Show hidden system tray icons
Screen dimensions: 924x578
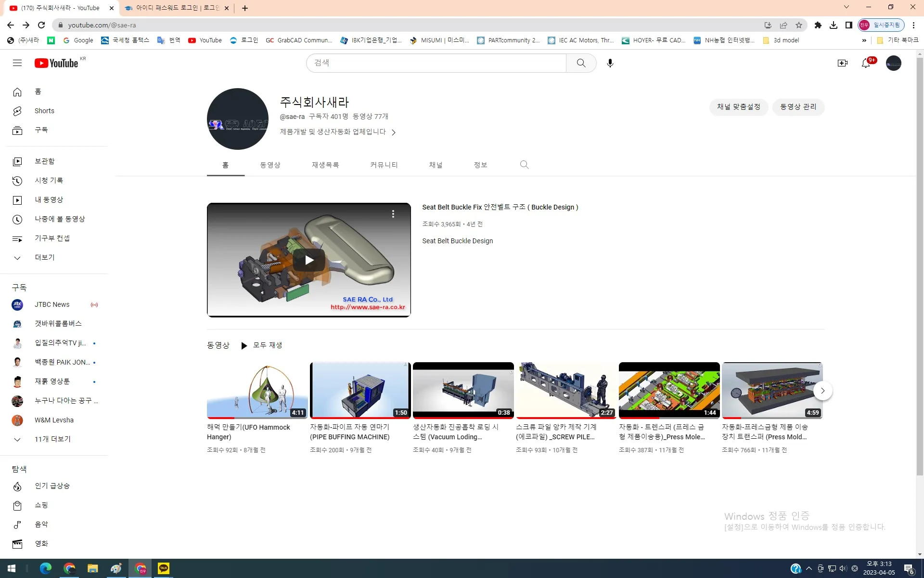(809, 568)
